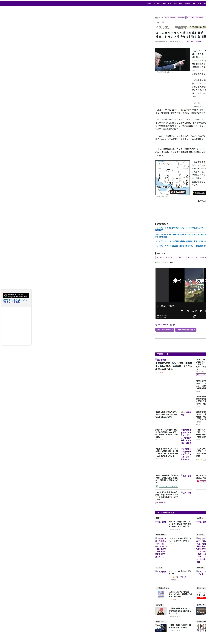Open the Hormuz Strait map image

pyautogui.click(x=173, y=178)
